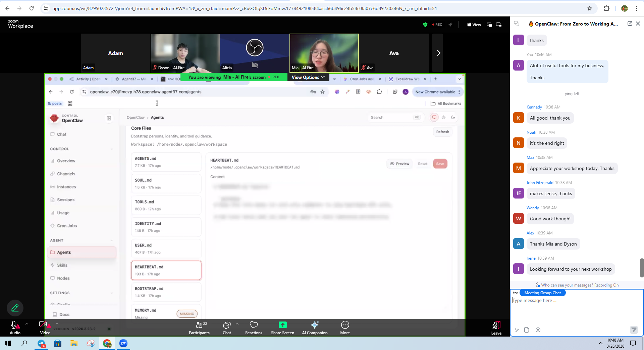Open the annotate pencil tool
644x350 pixels.
click(15, 308)
